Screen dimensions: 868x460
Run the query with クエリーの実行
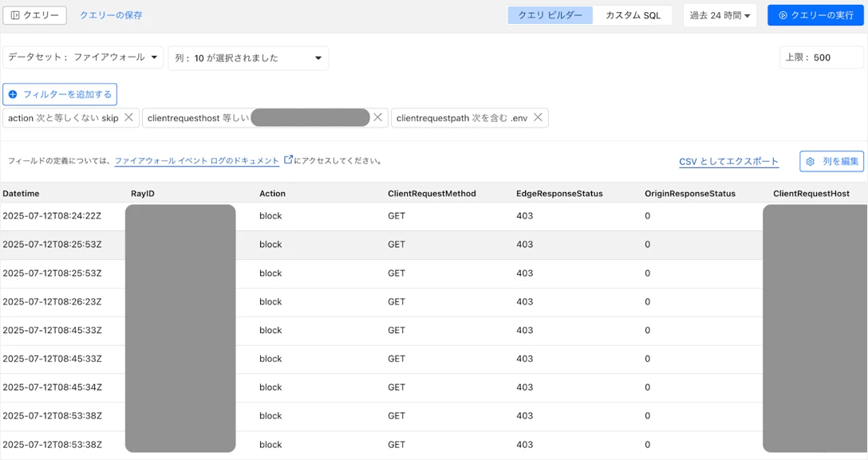[815, 15]
